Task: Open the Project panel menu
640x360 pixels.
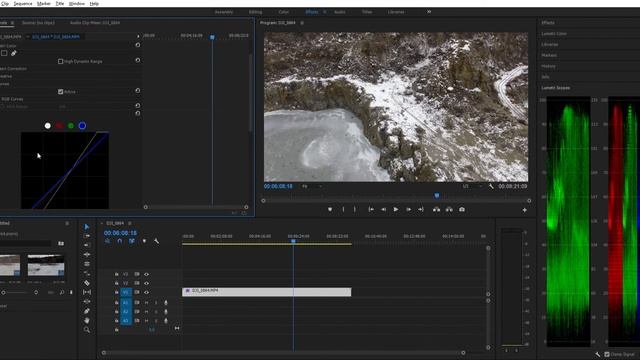Action: pyautogui.click(x=67, y=223)
